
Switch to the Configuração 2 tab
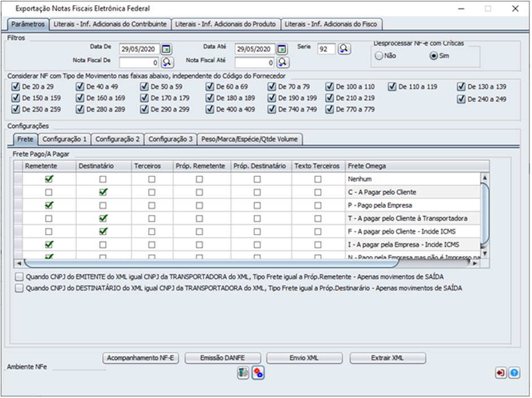[118, 139]
